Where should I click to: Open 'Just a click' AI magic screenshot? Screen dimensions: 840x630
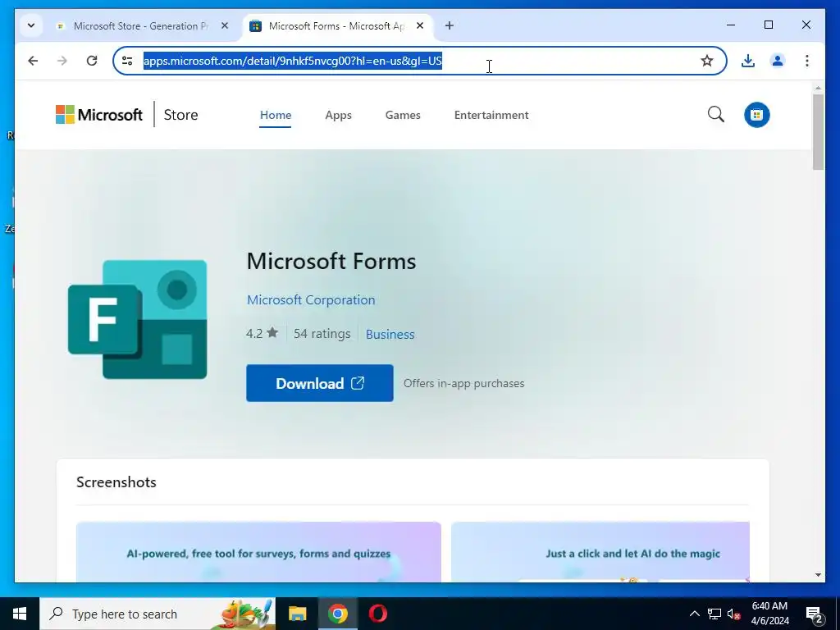click(600, 552)
